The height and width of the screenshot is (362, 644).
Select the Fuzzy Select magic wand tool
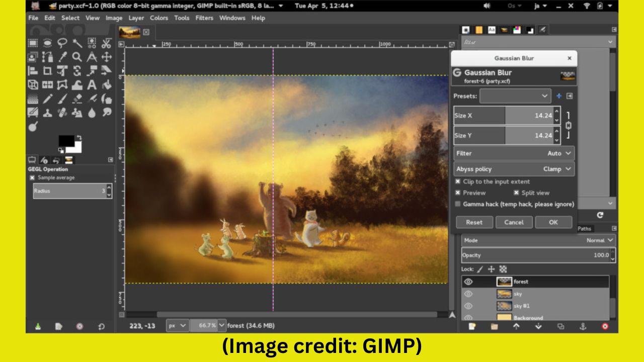click(x=77, y=43)
